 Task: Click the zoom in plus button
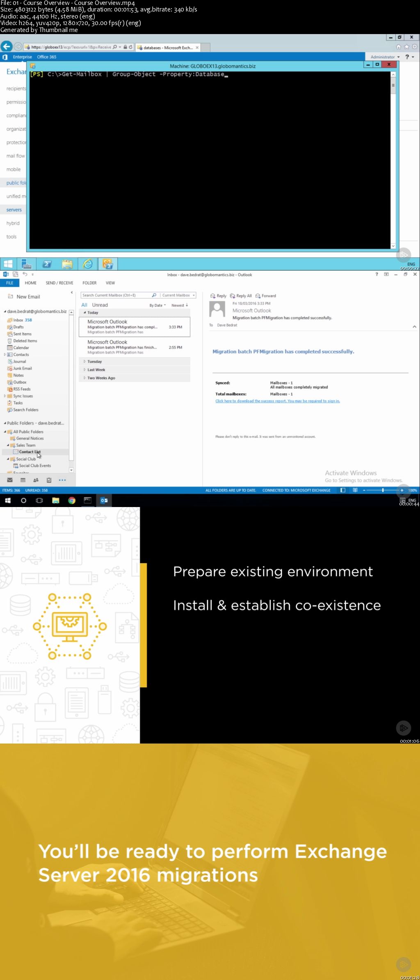tap(402, 490)
